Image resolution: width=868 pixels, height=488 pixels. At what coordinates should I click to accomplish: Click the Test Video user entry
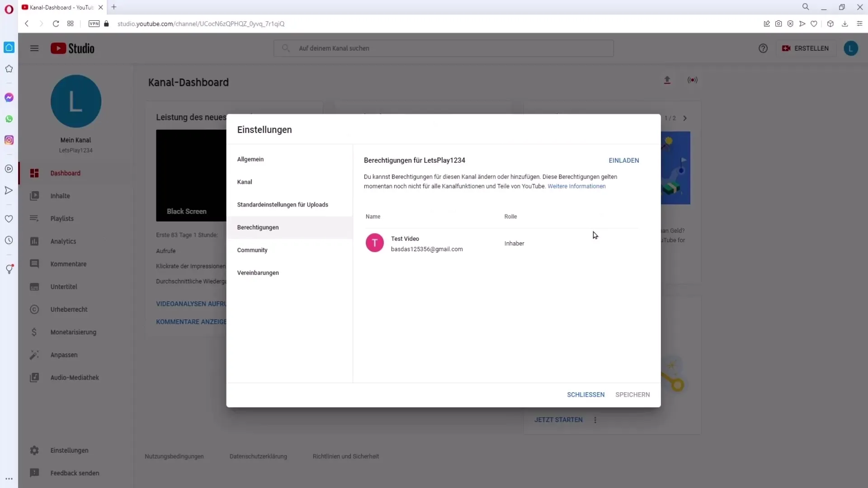point(427,243)
